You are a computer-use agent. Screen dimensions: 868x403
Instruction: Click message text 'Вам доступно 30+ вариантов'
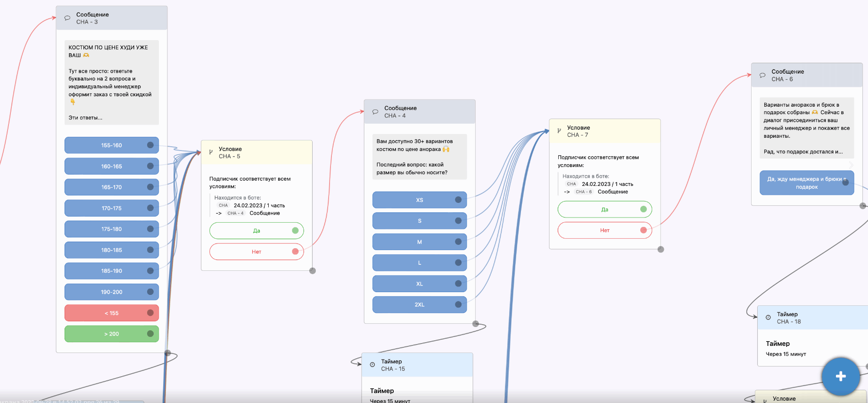click(414, 141)
